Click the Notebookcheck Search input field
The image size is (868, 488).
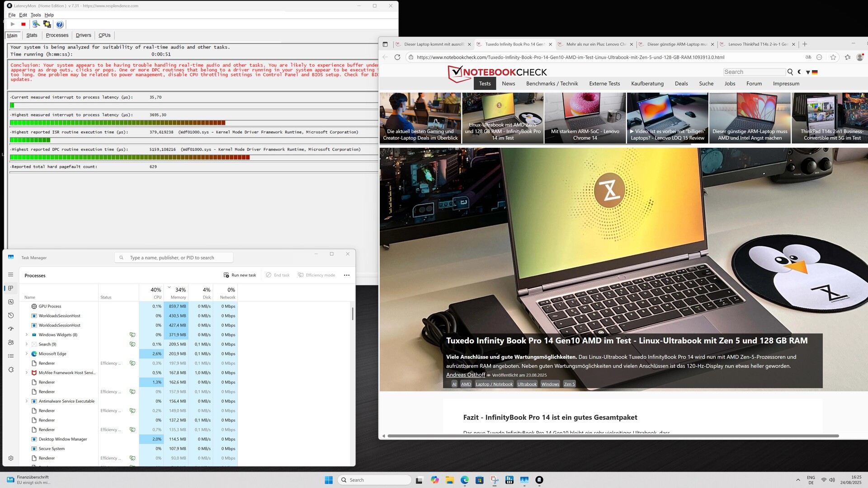(x=754, y=72)
